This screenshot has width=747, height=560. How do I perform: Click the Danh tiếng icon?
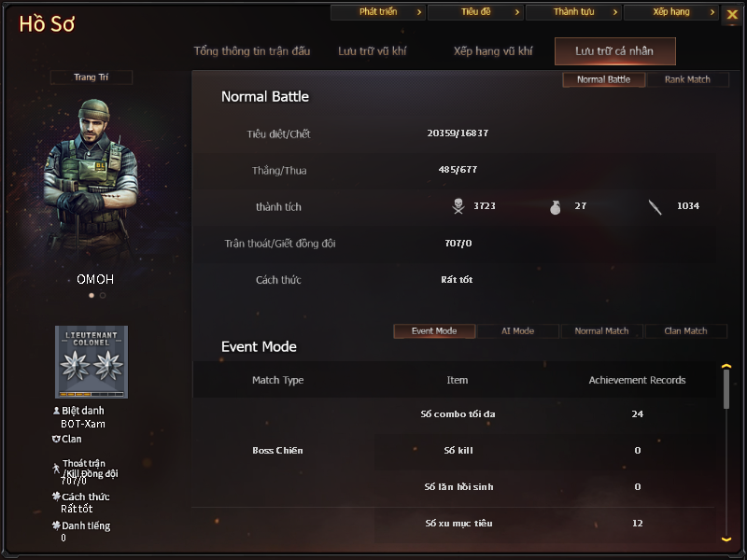(x=56, y=525)
